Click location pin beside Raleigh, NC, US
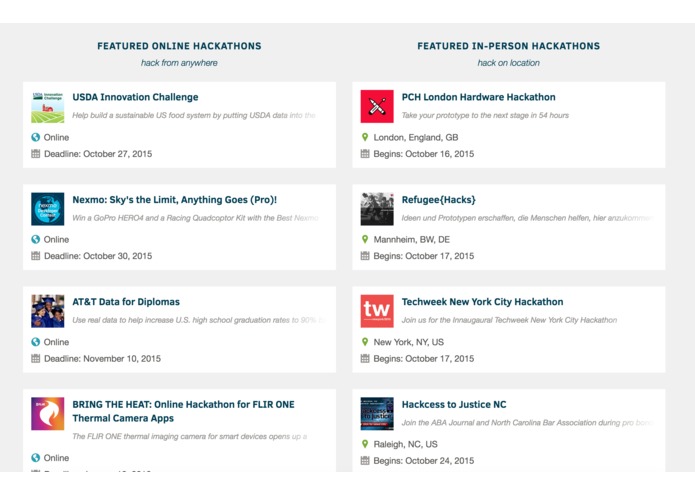Viewport: 695px width, 494px height. pos(365,444)
